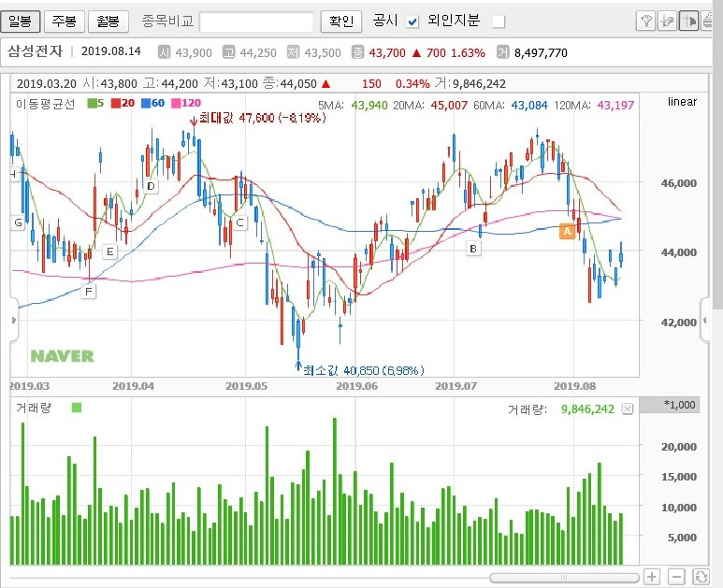Click the 5MA value 43,940
The width and height of the screenshot is (723, 588).
pos(369,106)
